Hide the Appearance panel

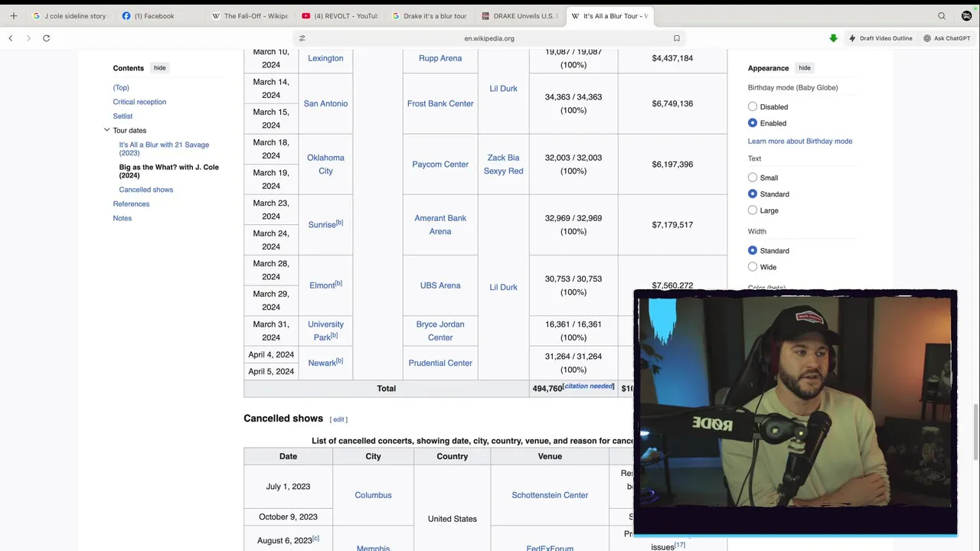[805, 68]
